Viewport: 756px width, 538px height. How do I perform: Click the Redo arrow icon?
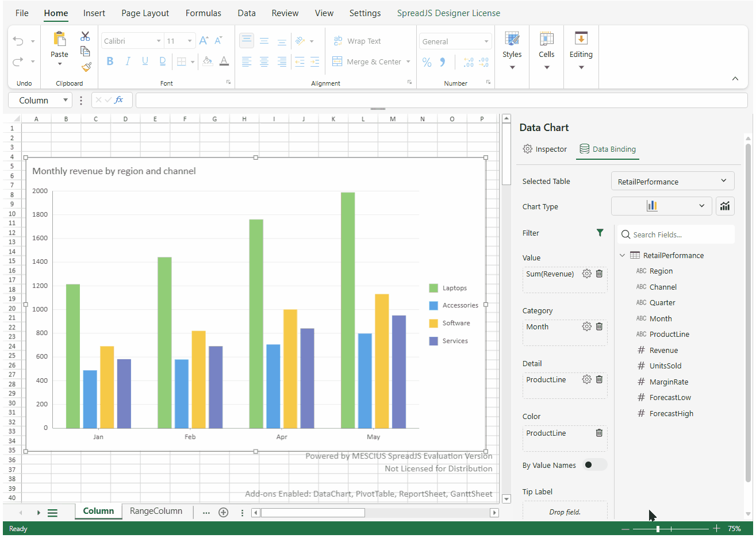(18, 62)
